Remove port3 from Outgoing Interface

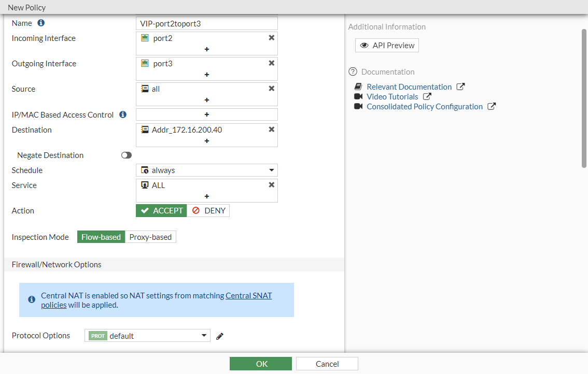pyautogui.click(x=271, y=63)
